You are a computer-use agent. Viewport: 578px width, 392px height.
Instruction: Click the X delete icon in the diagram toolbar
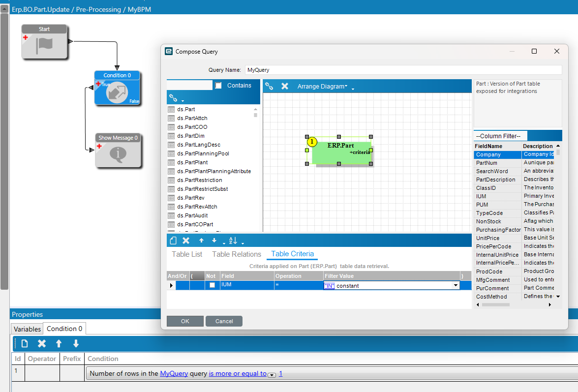click(x=285, y=86)
